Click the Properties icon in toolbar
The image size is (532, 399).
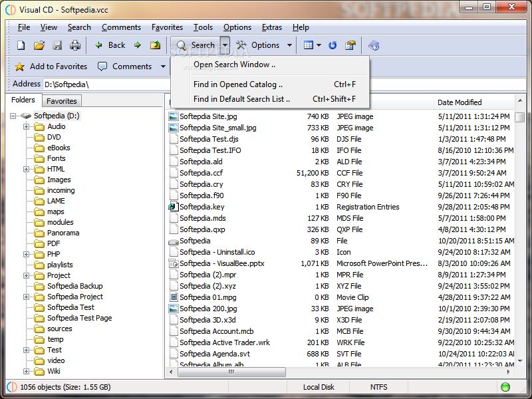tap(350, 45)
